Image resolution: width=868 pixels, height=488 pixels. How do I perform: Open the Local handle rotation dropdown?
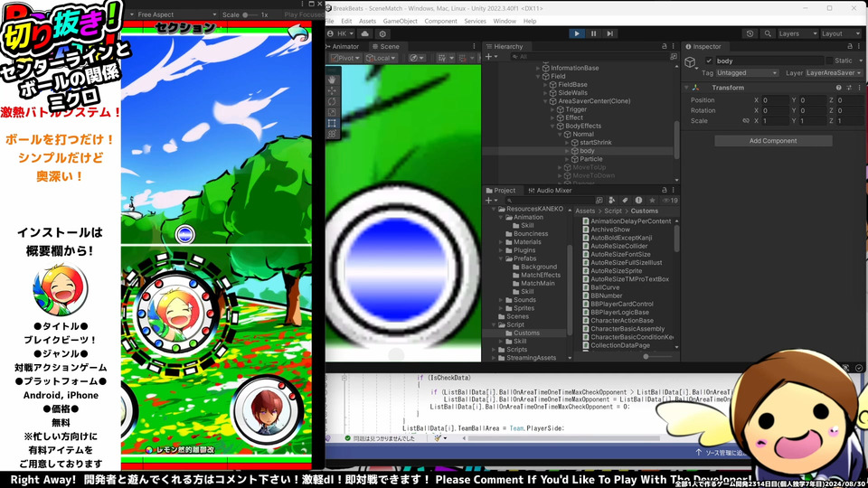pyautogui.click(x=381, y=58)
